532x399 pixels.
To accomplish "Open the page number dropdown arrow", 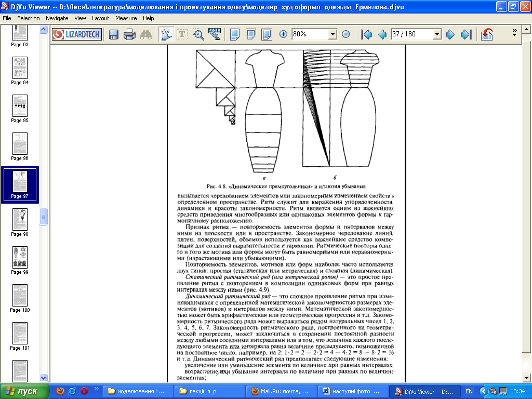I will coord(437,34).
